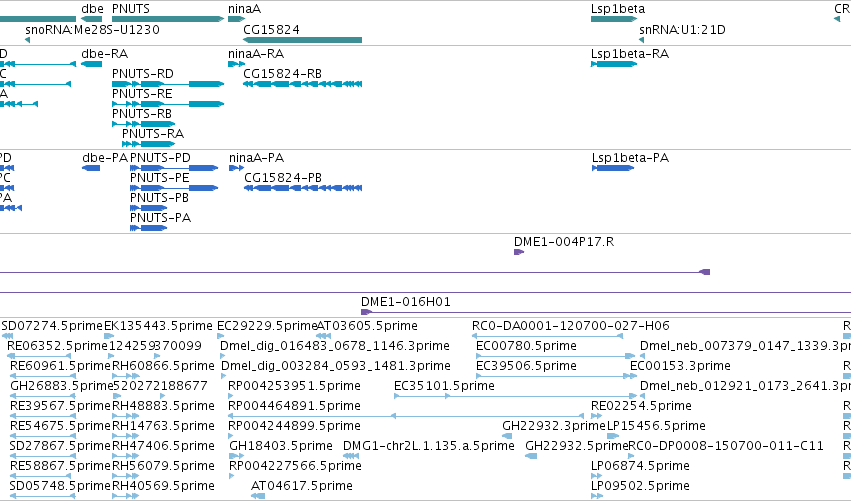Select the PNUTS-RA transcript feature
851x501 pixels.
(x=148, y=144)
